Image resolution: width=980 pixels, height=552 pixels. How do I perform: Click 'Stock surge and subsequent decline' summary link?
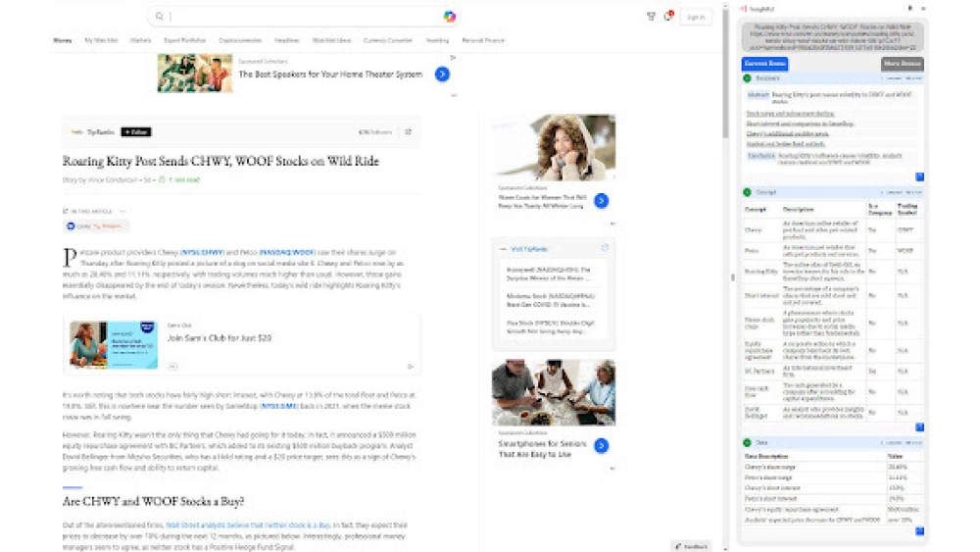(791, 114)
